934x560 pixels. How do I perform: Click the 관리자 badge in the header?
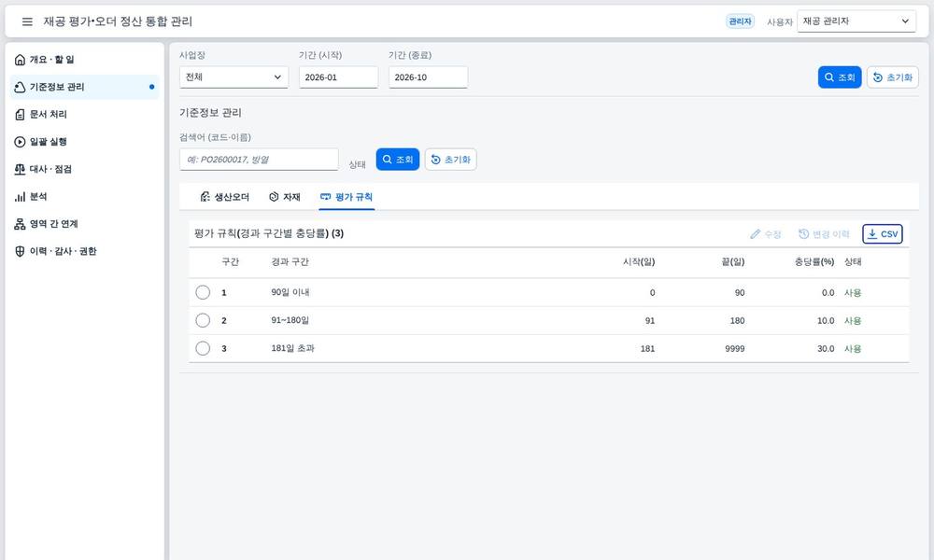741,21
